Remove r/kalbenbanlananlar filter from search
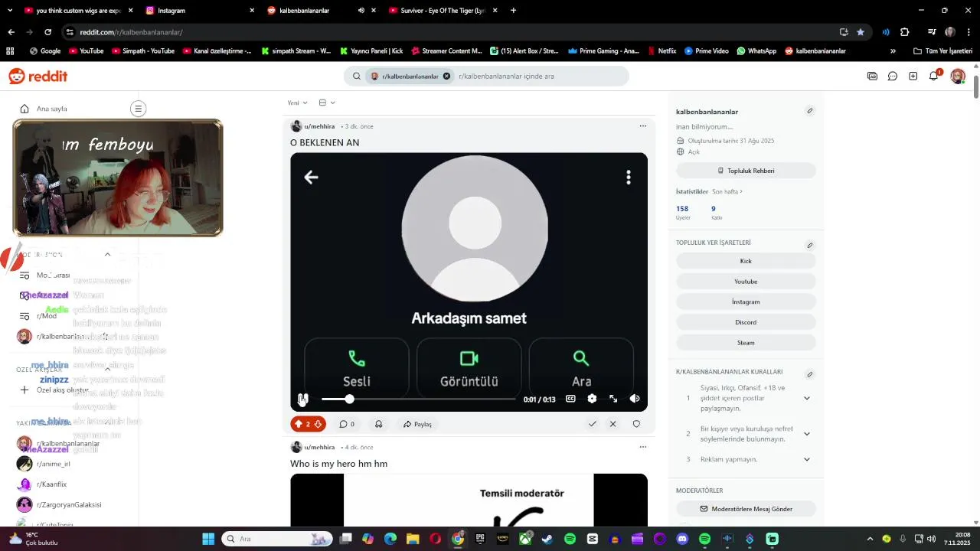 [446, 77]
